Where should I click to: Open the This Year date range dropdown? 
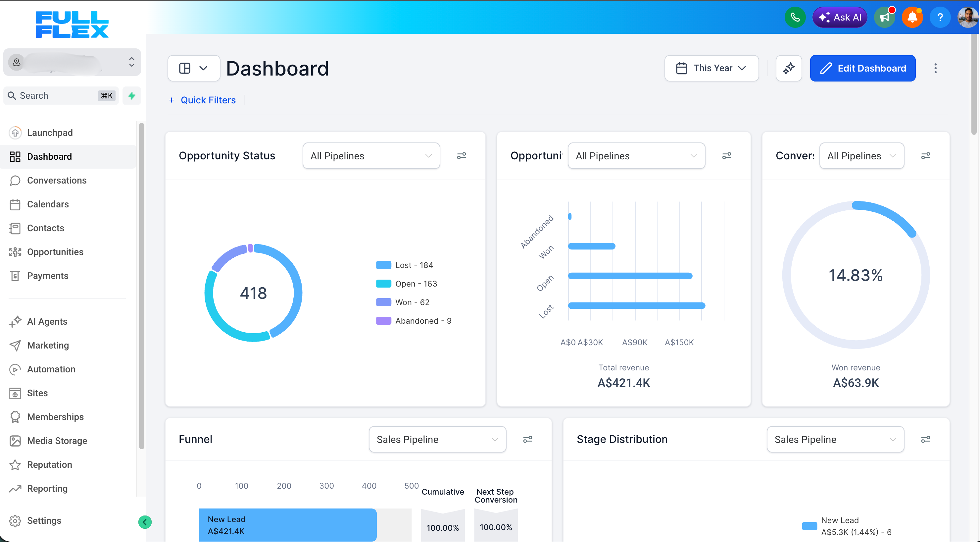pos(711,68)
